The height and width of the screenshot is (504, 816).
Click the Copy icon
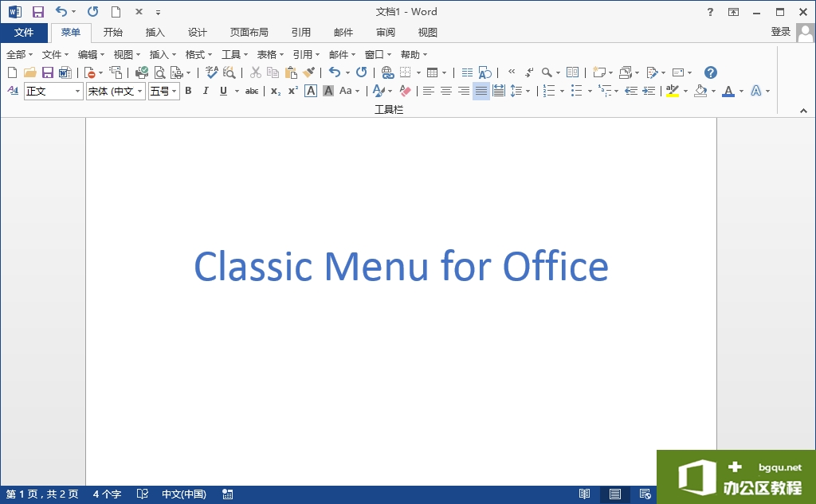tap(273, 72)
